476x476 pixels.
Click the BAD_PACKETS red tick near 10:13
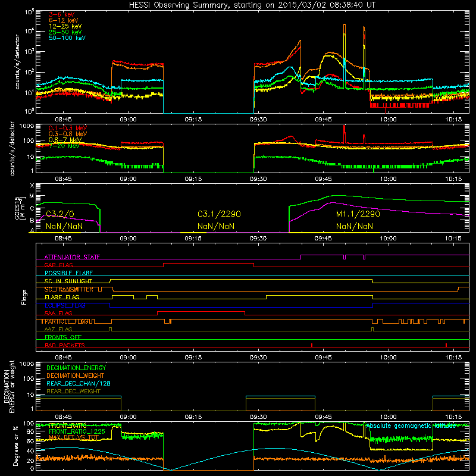(x=446, y=345)
